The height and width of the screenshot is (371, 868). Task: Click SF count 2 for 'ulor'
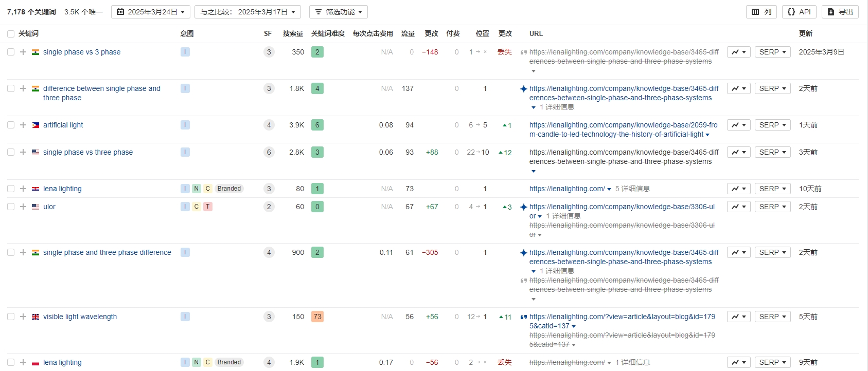(x=269, y=207)
